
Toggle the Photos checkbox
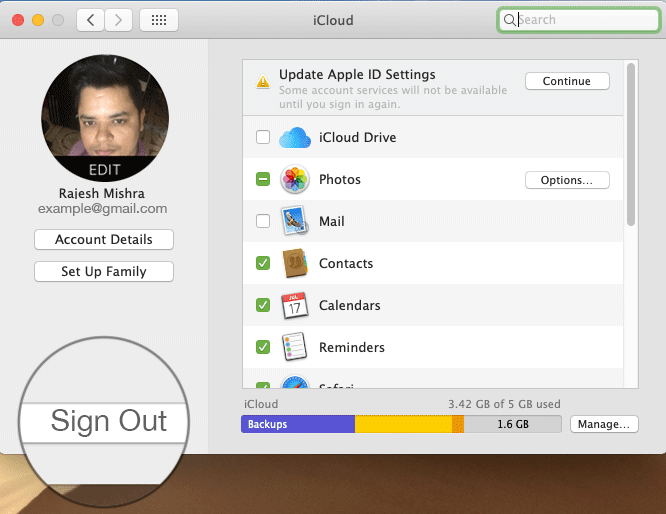tap(263, 179)
